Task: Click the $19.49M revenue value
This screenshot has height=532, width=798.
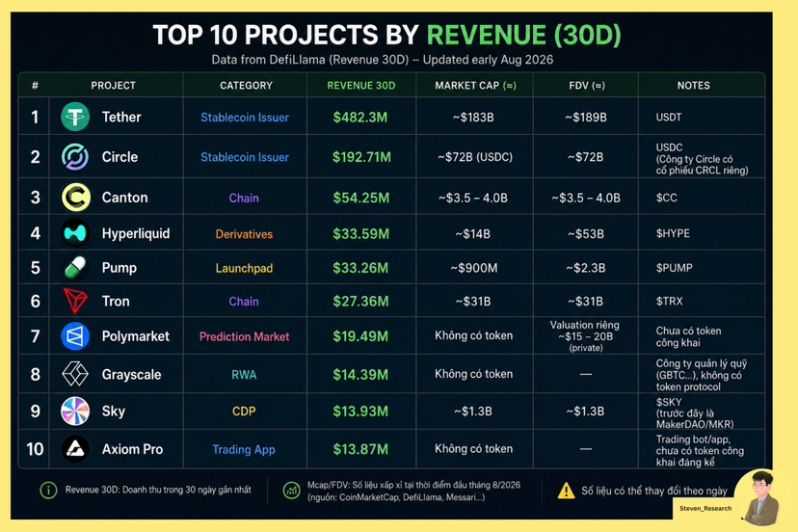Action: [360, 336]
